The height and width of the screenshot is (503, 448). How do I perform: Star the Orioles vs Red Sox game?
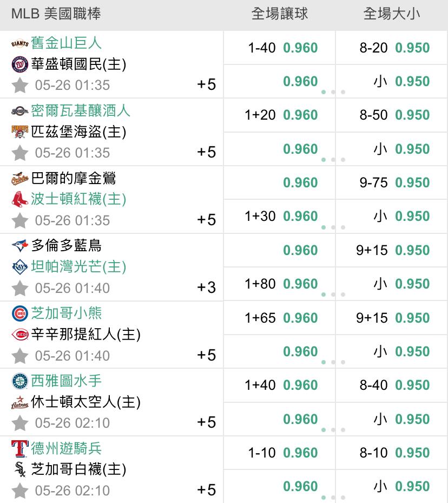(x=20, y=220)
